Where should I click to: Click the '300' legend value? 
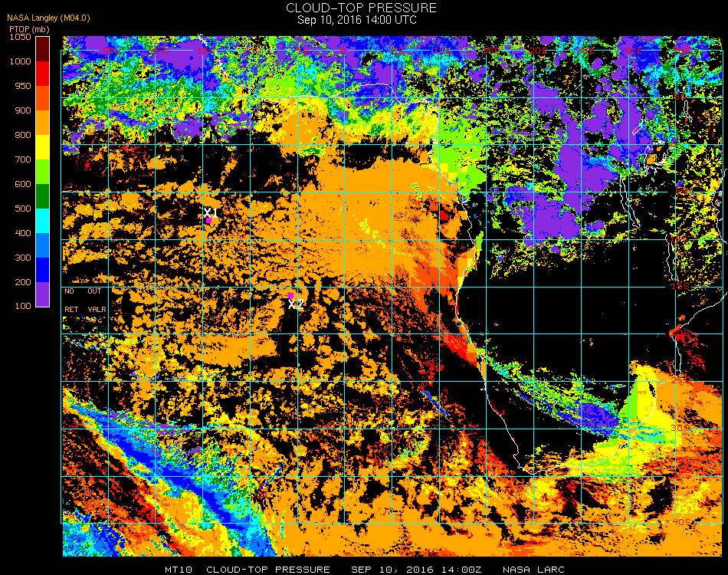click(23, 258)
